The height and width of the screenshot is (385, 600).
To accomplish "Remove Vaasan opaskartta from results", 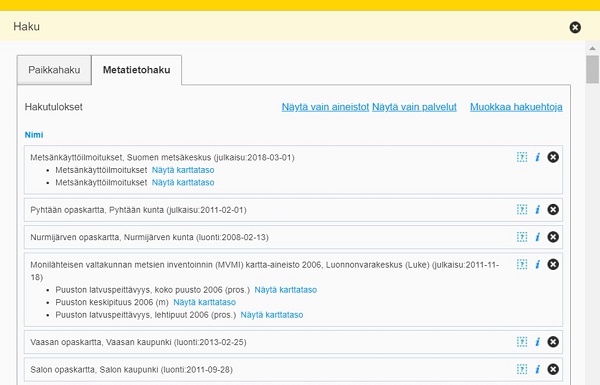I will tap(553, 342).
